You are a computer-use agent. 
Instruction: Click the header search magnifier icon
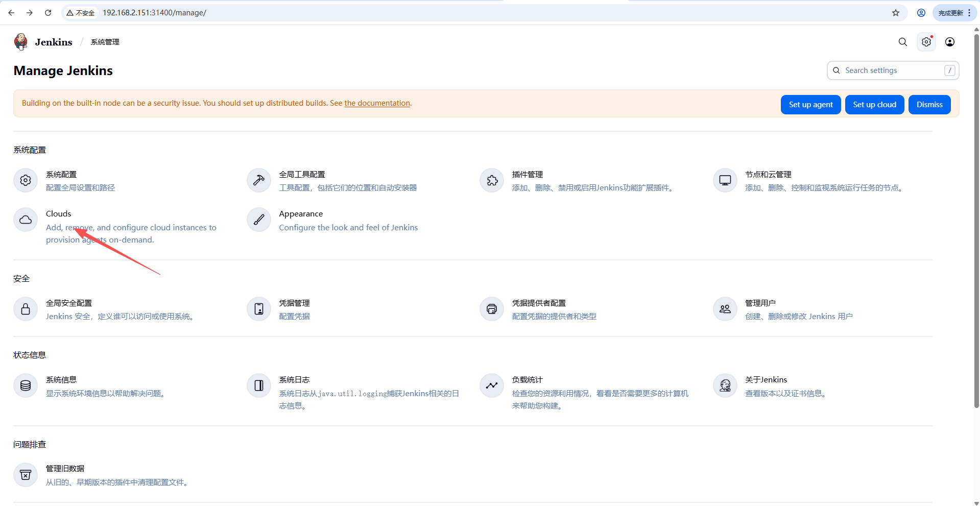(902, 42)
